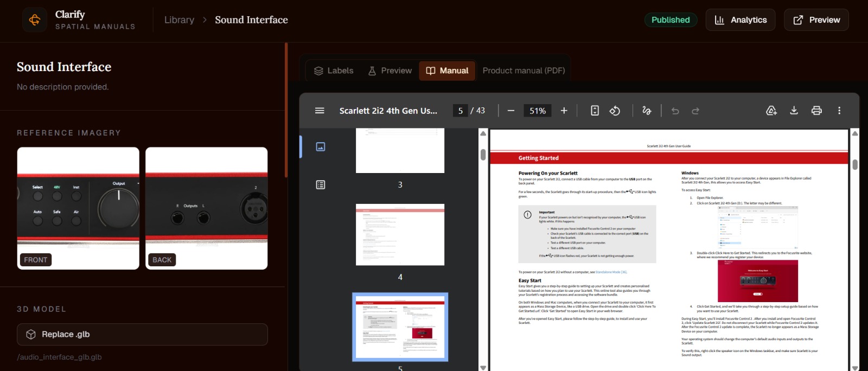Click the Standalone Mode link in PDF
868x371 pixels.
tap(611, 272)
